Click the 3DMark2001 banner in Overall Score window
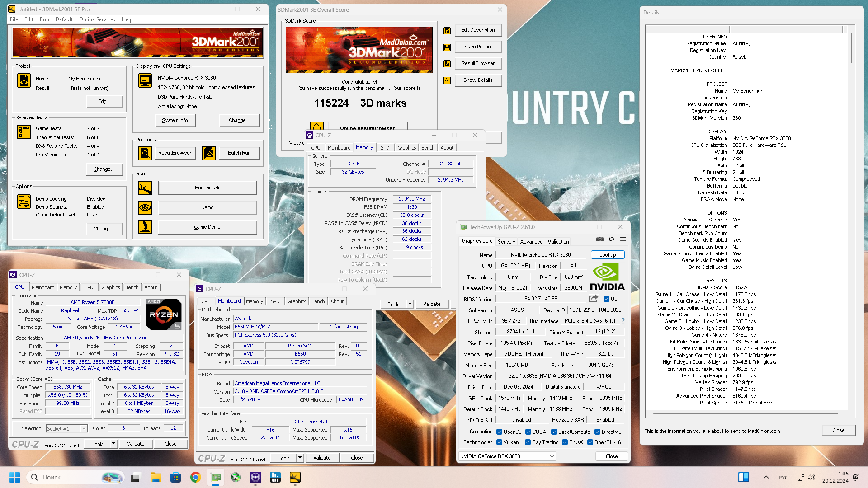Viewport: 868px width, 488px height. (359, 50)
